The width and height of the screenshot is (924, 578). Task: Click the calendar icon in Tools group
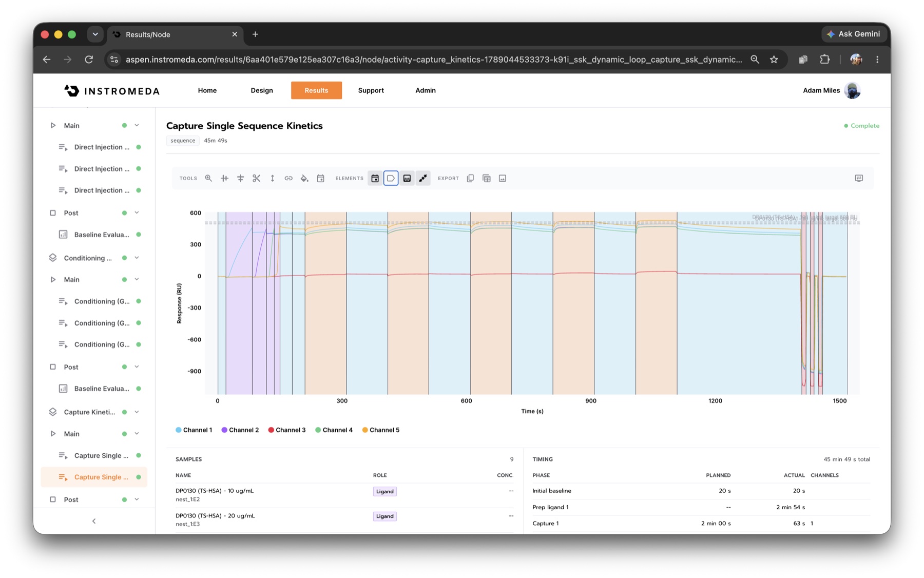pyautogui.click(x=320, y=178)
